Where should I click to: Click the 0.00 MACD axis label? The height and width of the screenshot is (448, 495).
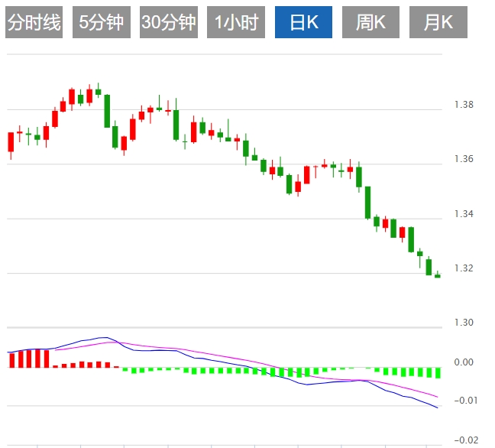tap(464, 362)
